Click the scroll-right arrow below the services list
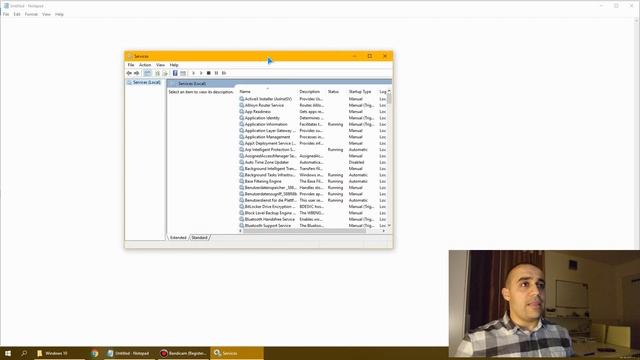Viewport: 640px width, 360px height. [x=384, y=231]
